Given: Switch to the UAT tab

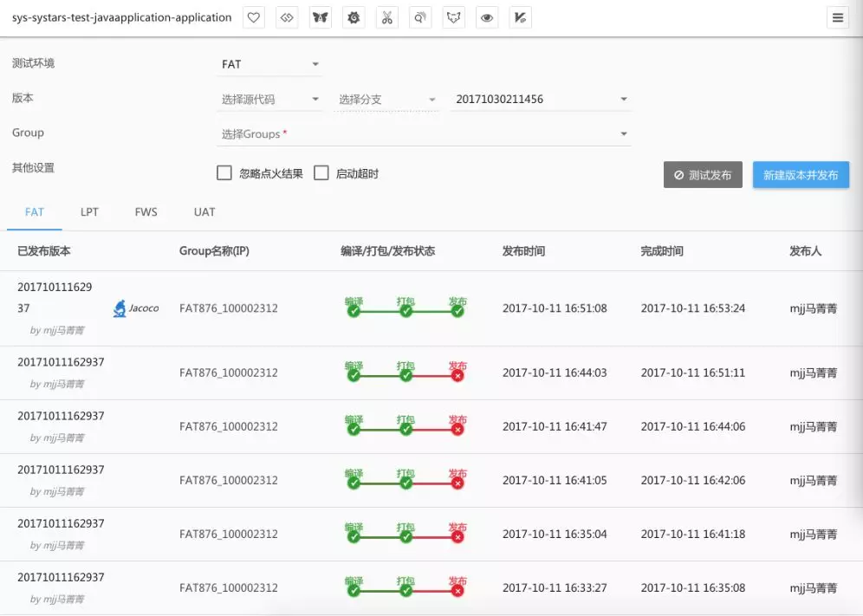Looking at the screenshot, I should click(x=204, y=212).
